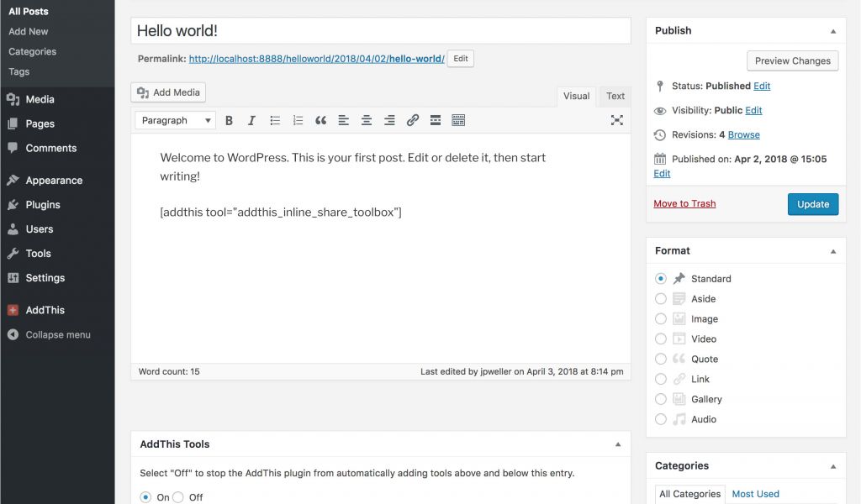861x504 pixels.
Task: Click the post title field
Action: coord(381,31)
